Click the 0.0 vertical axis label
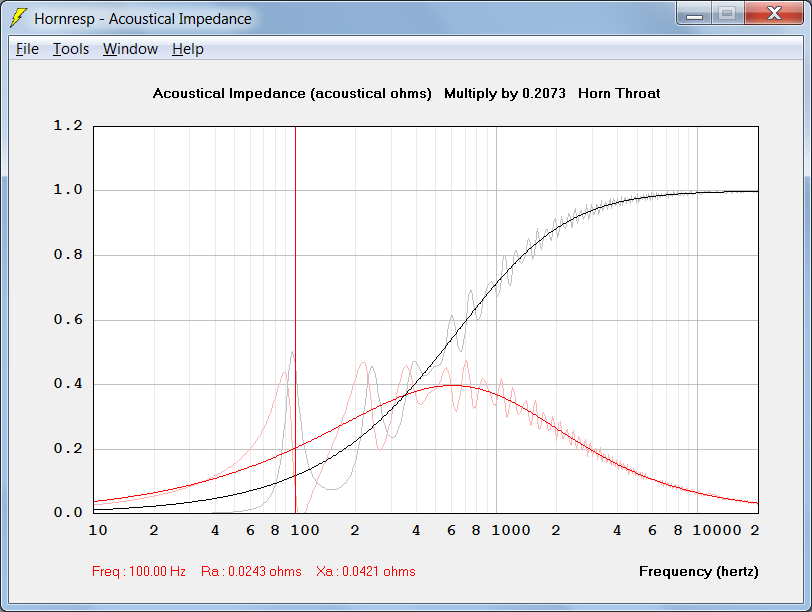 coord(68,513)
